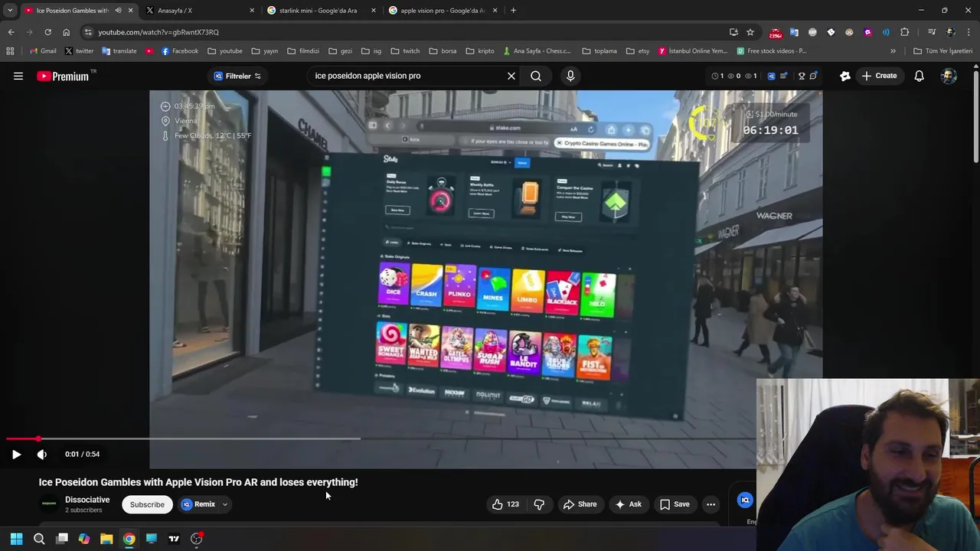Open YouTube notifications bell
Screen dimensions: 980x551
[x=919, y=76]
